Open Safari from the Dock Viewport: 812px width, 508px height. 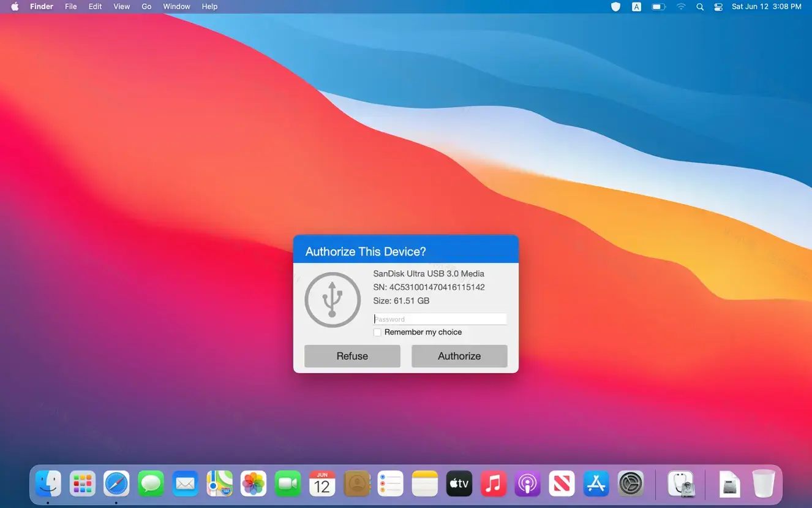click(116, 483)
